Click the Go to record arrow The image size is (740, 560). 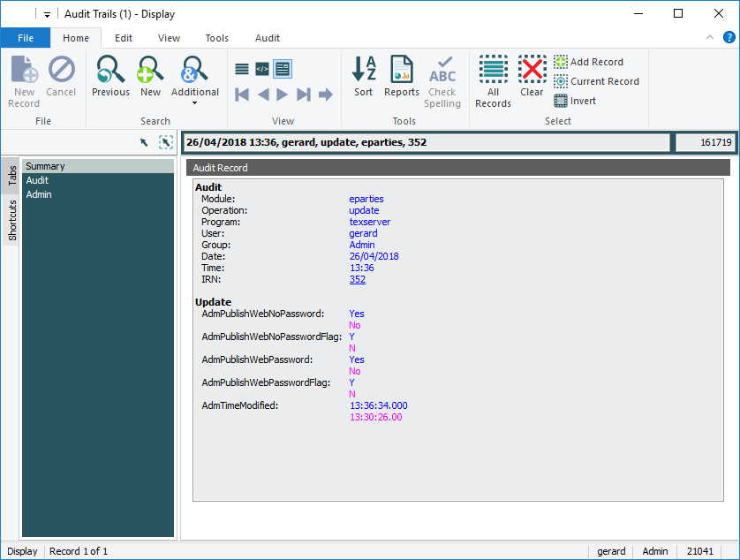pyautogui.click(x=326, y=95)
